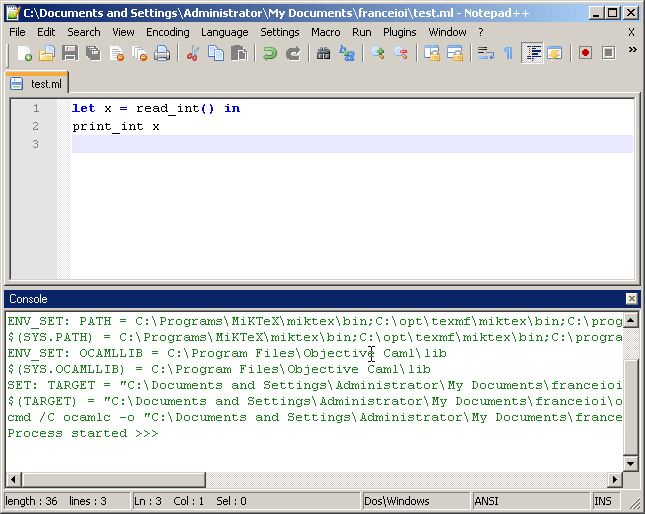This screenshot has height=514, width=645.
Task: Click the Dos\Windows status bar field
Action: click(x=416, y=501)
